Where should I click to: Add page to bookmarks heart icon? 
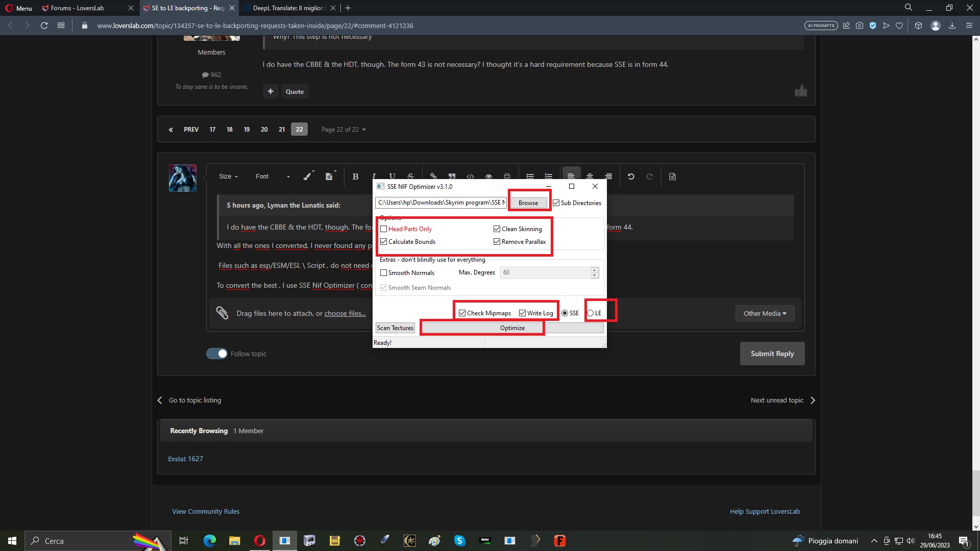pyautogui.click(x=899, y=26)
